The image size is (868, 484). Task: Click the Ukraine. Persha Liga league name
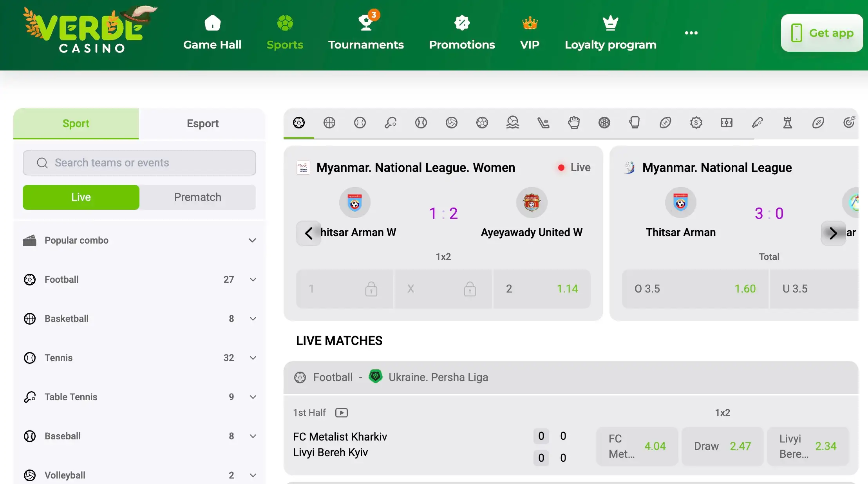pyautogui.click(x=438, y=377)
